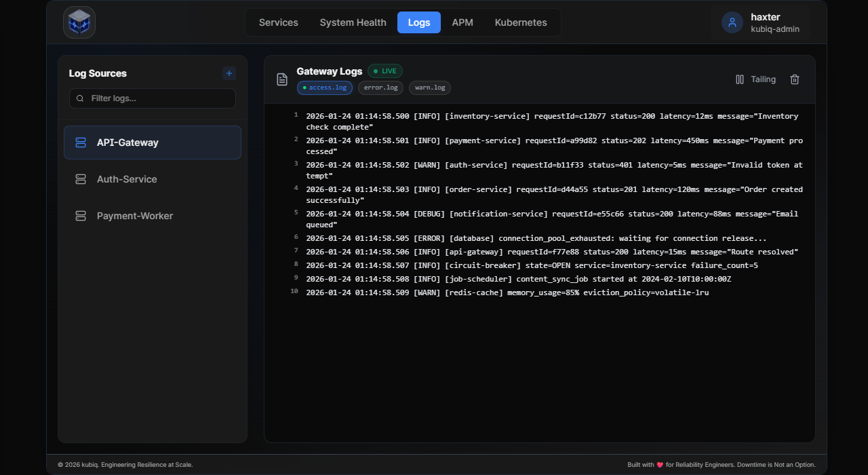Go to the Kubernetes tab
Image resolution: width=868 pixels, height=475 pixels.
(521, 22)
